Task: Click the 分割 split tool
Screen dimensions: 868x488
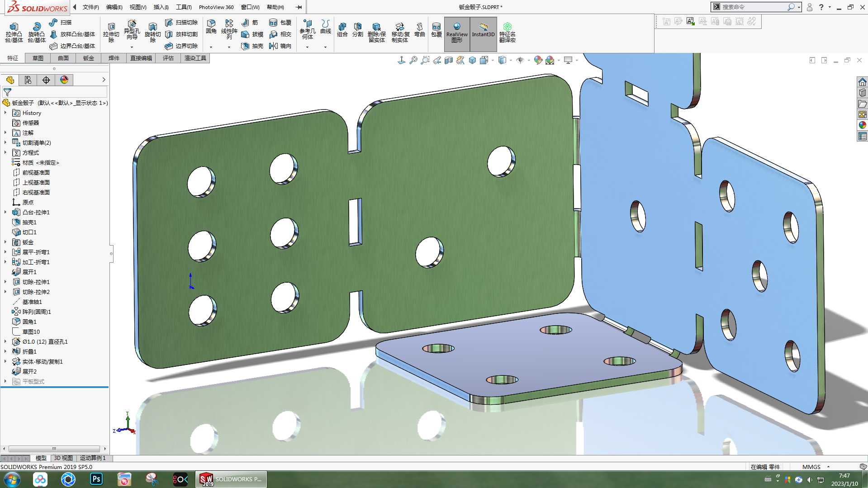Action: pos(358,29)
